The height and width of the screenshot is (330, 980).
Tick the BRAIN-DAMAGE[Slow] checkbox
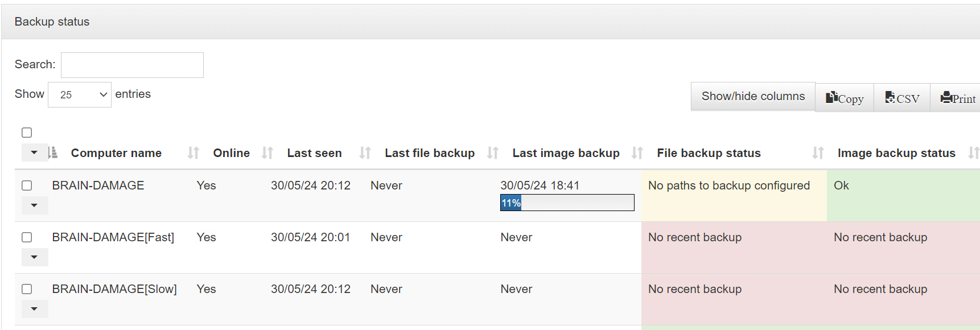pyautogui.click(x=27, y=289)
